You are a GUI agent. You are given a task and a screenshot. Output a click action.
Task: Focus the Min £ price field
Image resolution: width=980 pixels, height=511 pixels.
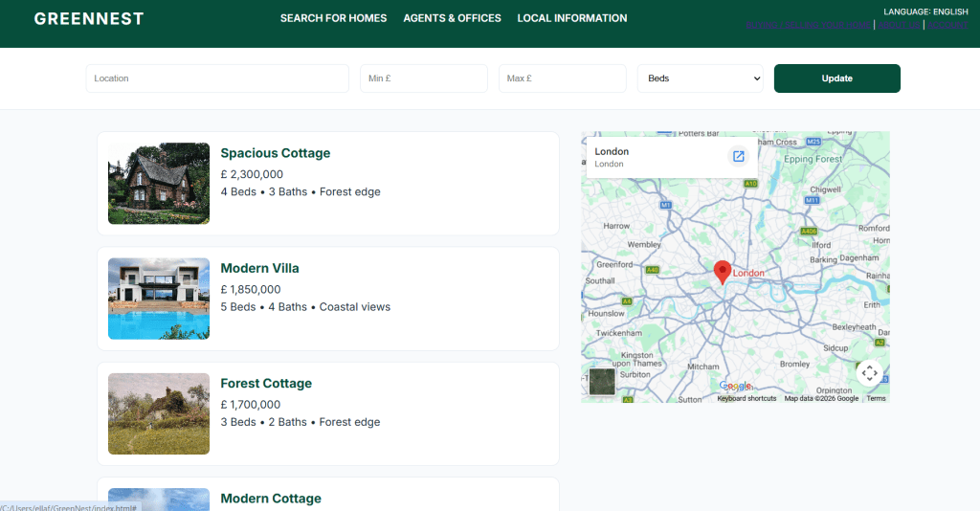(424, 78)
